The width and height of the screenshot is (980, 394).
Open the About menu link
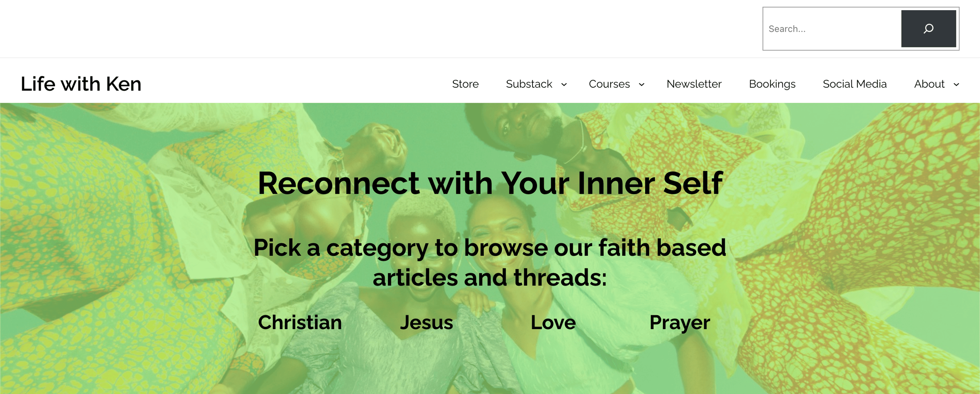[929, 84]
